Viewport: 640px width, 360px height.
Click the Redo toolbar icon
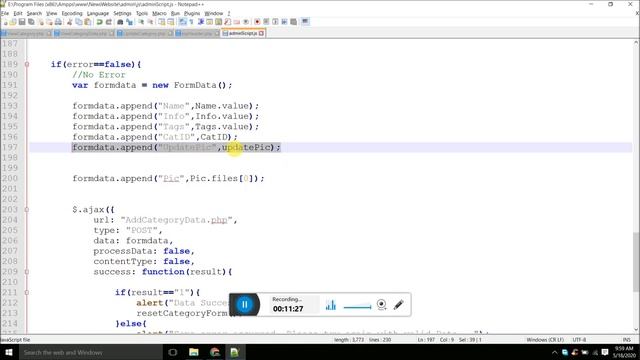tap(109, 22)
